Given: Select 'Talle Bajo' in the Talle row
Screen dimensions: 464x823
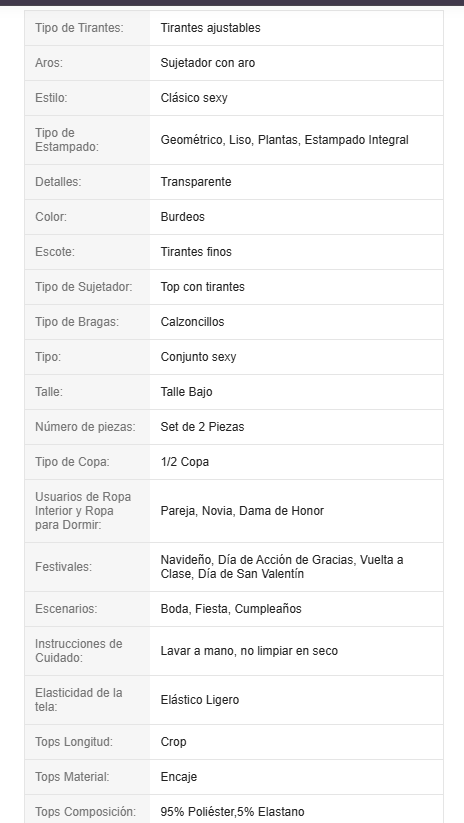Looking at the screenshot, I should [x=186, y=392].
